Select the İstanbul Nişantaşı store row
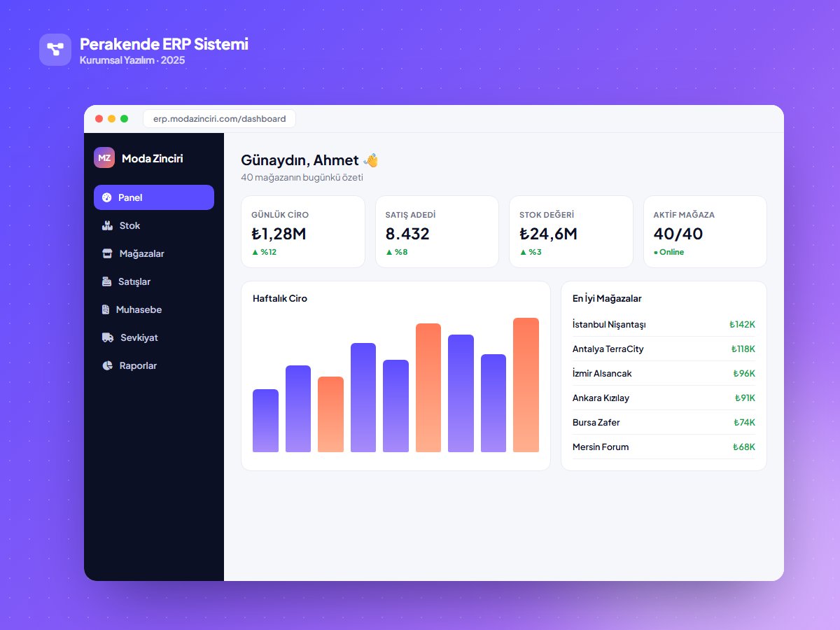Screen dimensions: 840x630 pyautogui.click(x=664, y=324)
